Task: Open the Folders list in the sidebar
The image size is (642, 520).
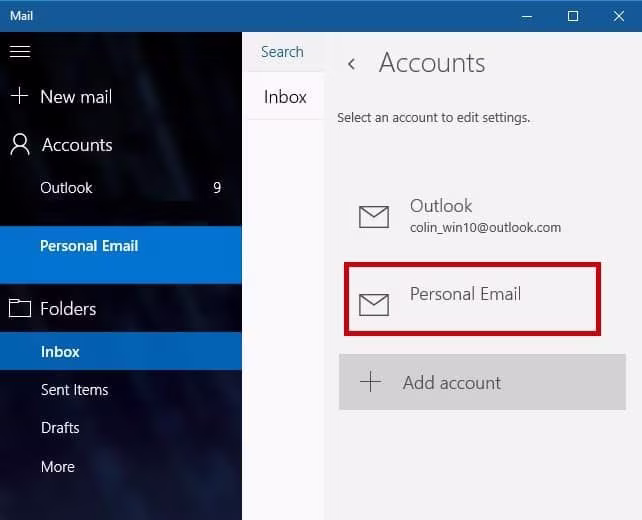Action: pyautogui.click(x=68, y=308)
